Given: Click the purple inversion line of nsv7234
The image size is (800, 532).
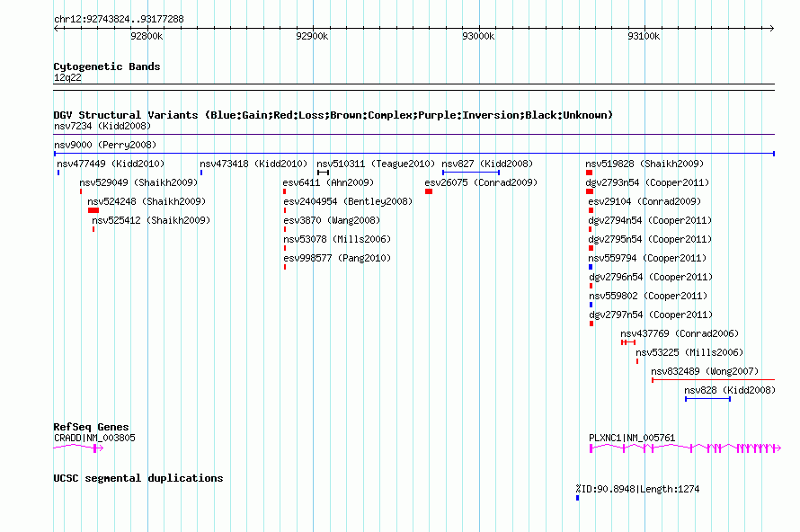Looking at the screenshot, I should click(x=414, y=135).
